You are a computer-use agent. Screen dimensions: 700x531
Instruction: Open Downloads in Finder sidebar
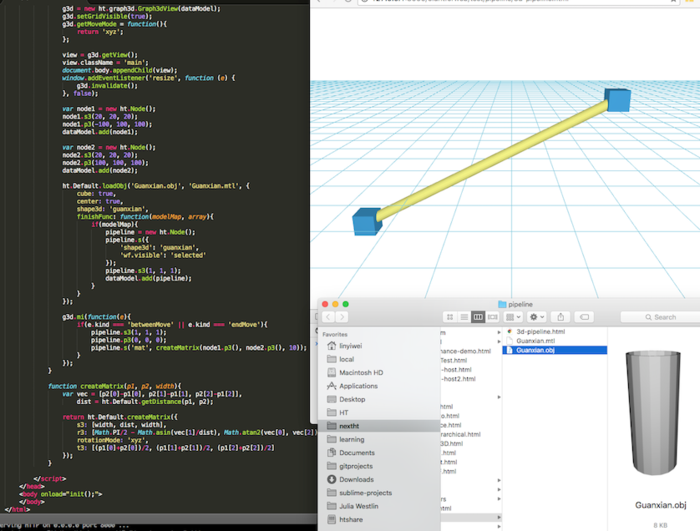356,480
